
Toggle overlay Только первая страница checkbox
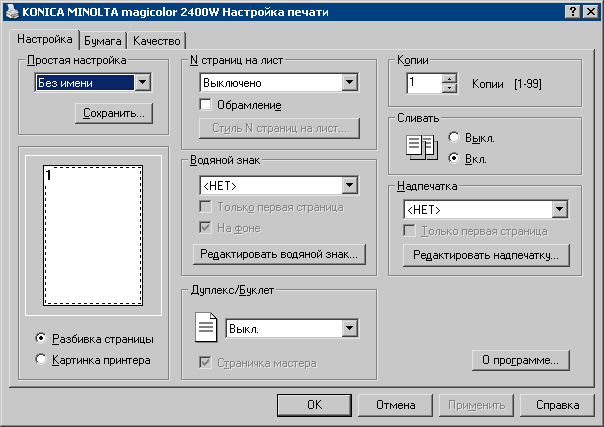click(409, 231)
